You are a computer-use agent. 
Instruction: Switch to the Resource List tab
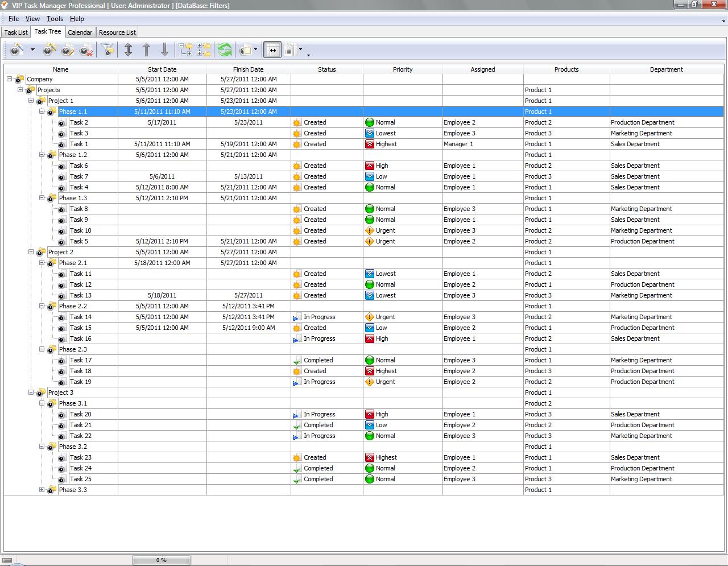[x=117, y=32]
